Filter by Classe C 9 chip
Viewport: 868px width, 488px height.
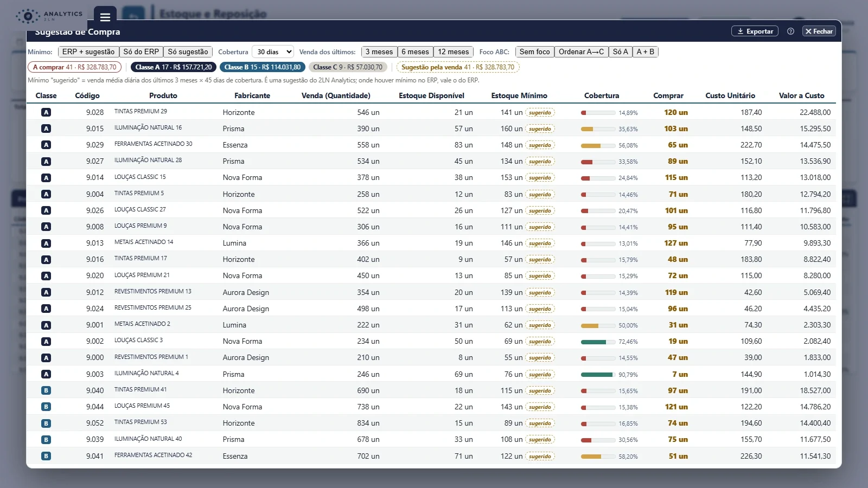pyautogui.click(x=348, y=67)
